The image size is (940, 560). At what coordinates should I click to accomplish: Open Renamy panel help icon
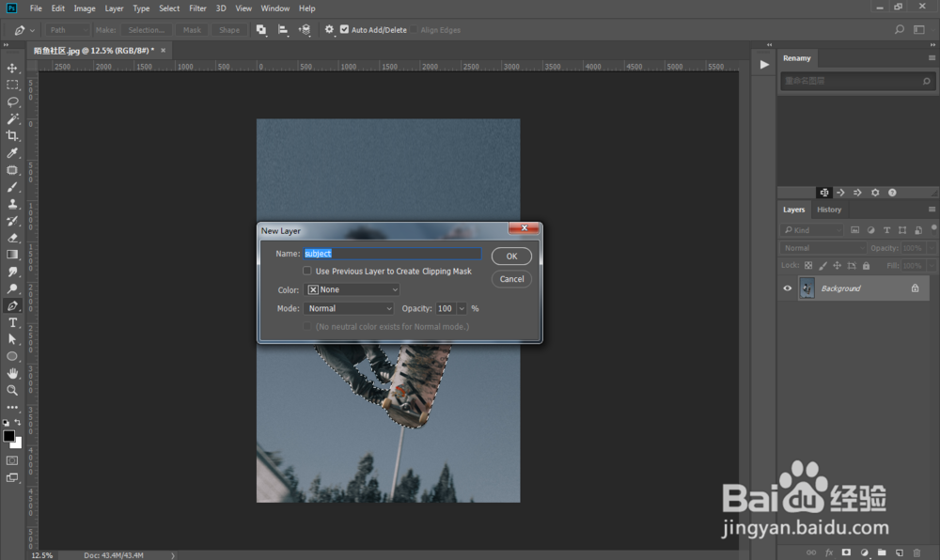click(892, 193)
